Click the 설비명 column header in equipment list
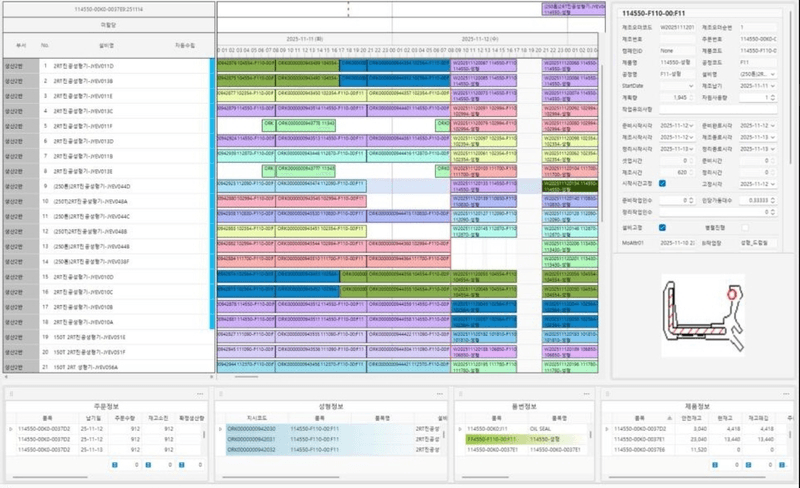Viewport: 800px width, 488px height. (x=106, y=45)
